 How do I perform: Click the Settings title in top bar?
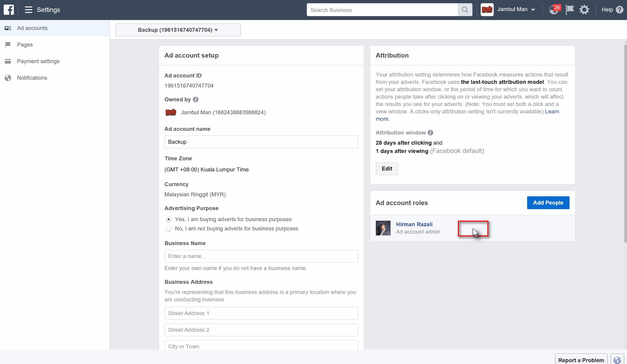coord(48,10)
